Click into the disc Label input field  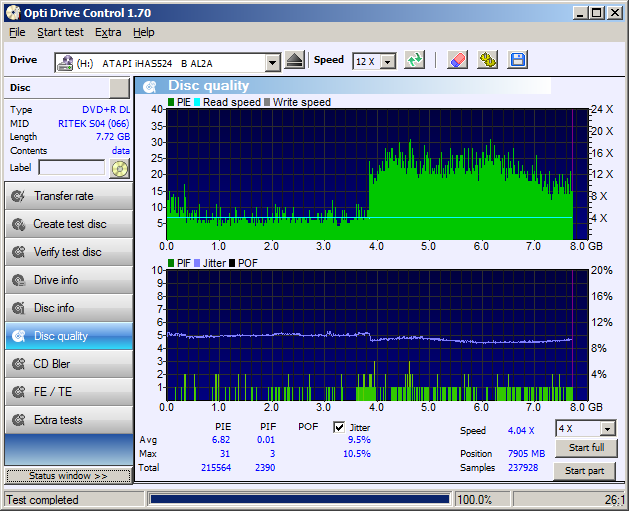pos(72,168)
